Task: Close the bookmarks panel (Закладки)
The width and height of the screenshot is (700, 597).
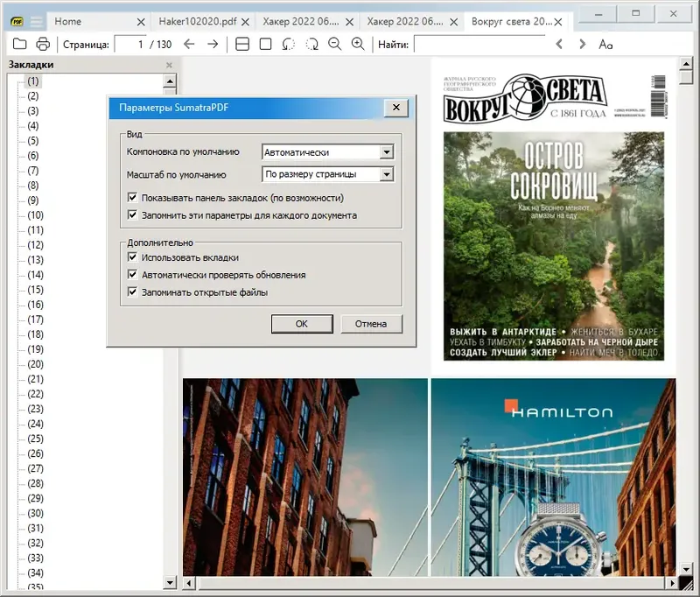Action: coord(169,65)
